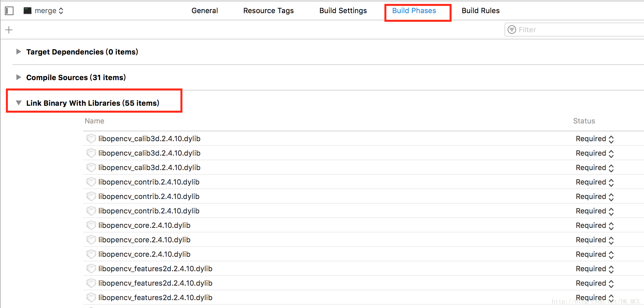Click the second libopencv_core dylib file icon

[x=91, y=240]
